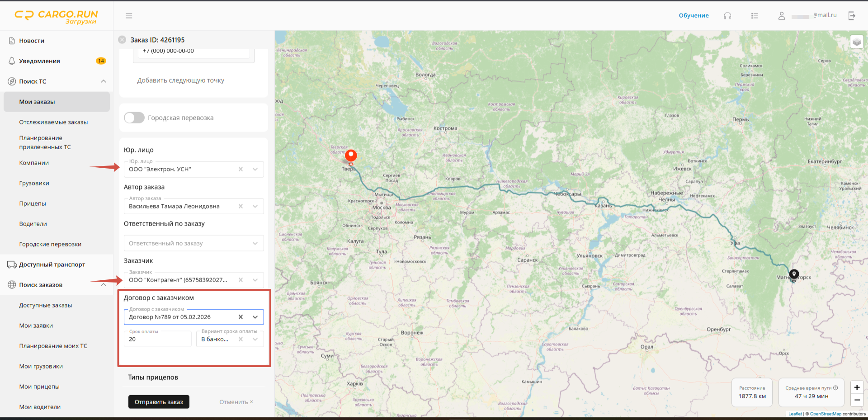
Task: Go to Водители
Action: (33, 224)
